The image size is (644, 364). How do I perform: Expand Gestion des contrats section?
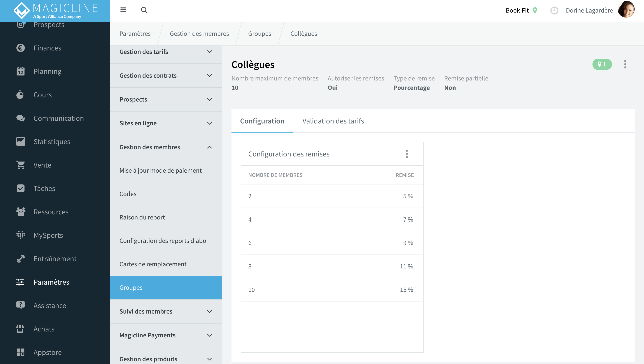click(166, 76)
